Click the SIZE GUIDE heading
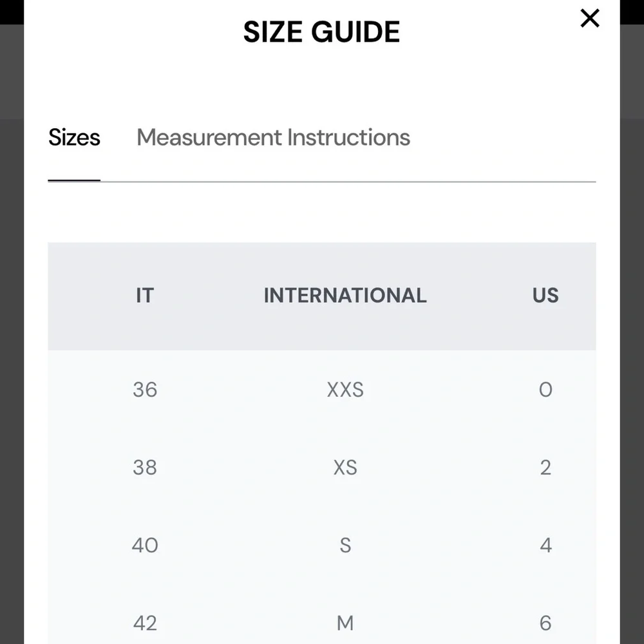The height and width of the screenshot is (644, 644). point(321,32)
